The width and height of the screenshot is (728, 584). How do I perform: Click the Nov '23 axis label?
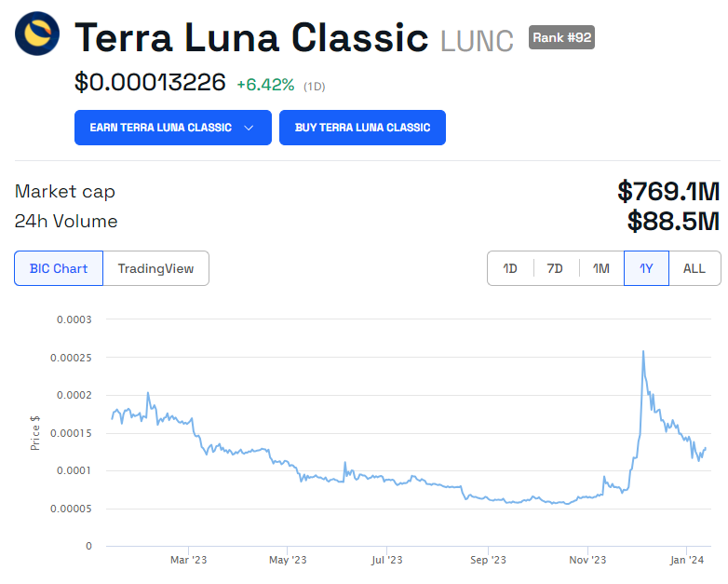pyautogui.click(x=587, y=560)
